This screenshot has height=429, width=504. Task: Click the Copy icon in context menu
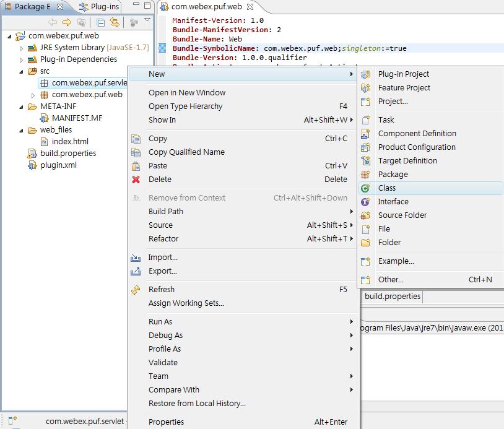[136, 139]
